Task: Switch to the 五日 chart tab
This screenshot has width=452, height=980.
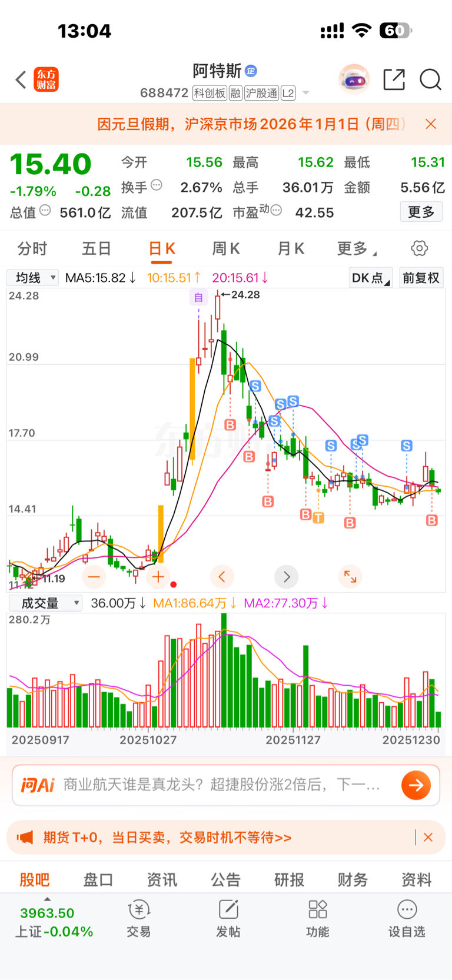Action: click(97, 248)
